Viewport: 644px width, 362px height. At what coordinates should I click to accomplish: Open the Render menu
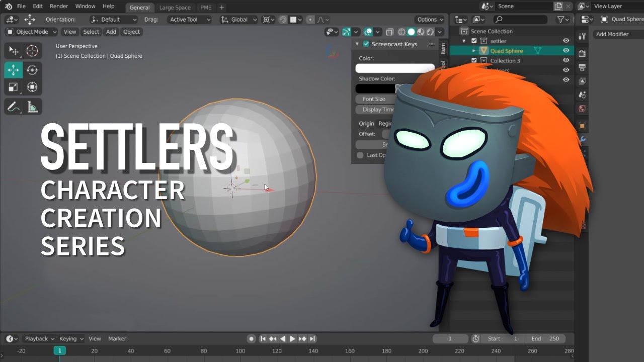[59, 7]
